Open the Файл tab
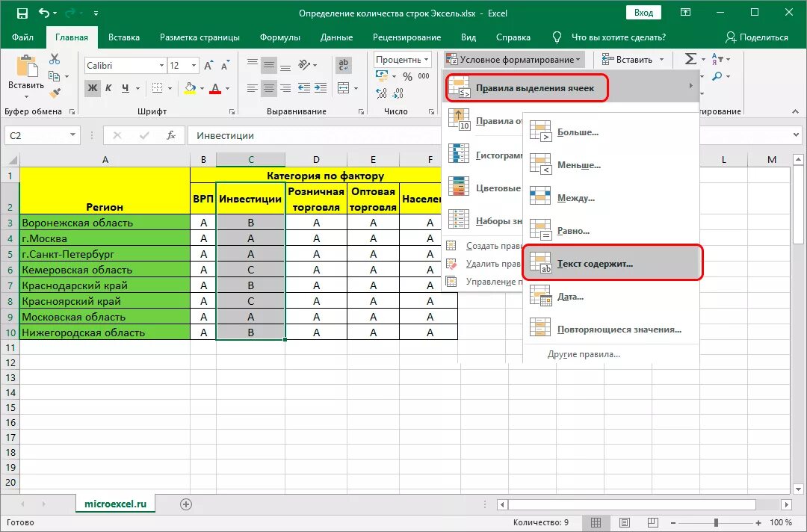The height and width of the screenshot is (532, 807). (x=22, y=37)
